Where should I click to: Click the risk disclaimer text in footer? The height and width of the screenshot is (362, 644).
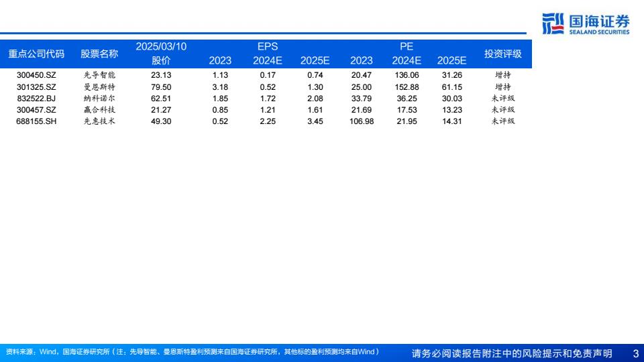point(512,353)
